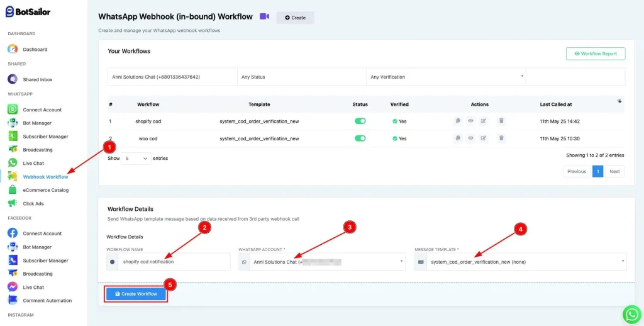Image resolution: width=644 pixels, height=326 pixels.
Task: Click the Shared Inbox icon
Action: tap(13, 79)
